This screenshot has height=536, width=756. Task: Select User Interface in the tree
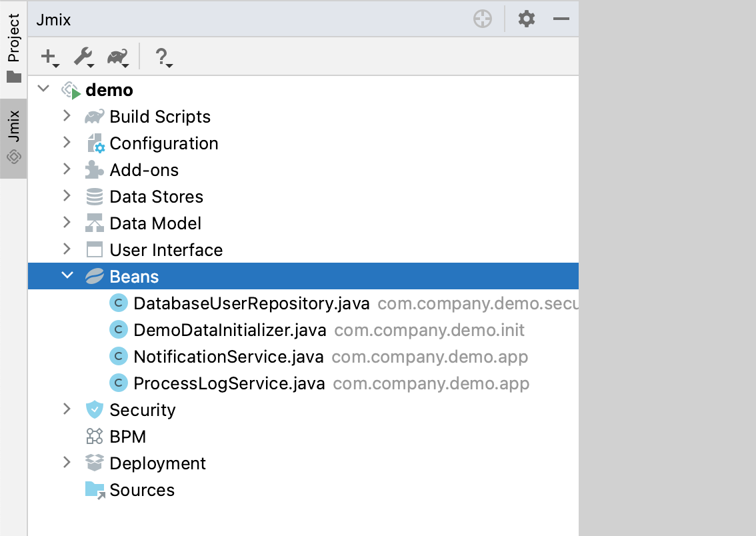[167, 250]
